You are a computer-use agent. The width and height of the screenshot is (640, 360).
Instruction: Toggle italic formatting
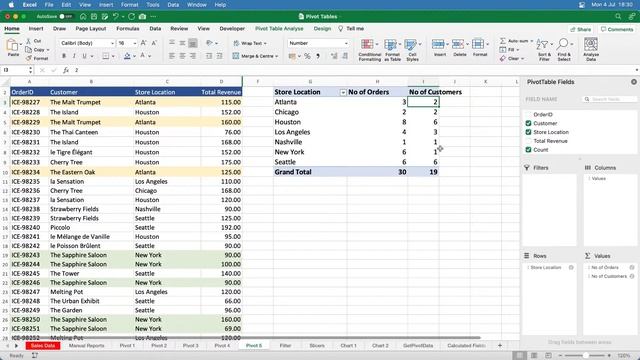(x=74, y=56)
